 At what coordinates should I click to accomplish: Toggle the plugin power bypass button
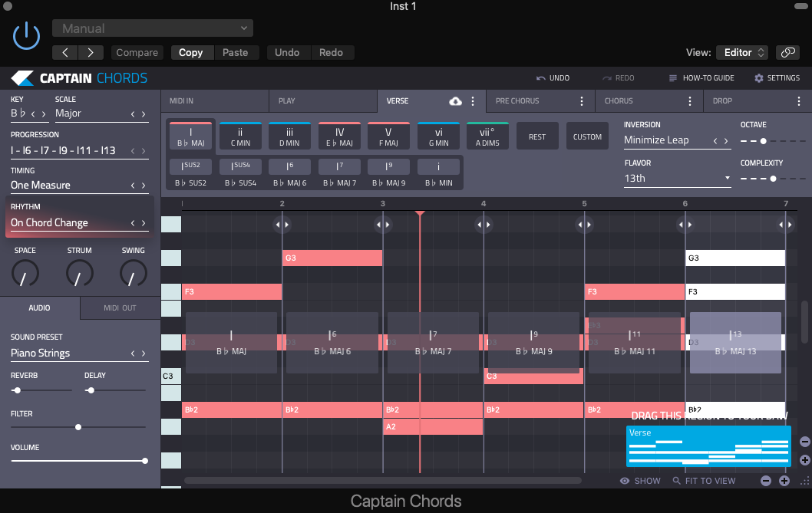pyautogui.click(x=26, y=36)
